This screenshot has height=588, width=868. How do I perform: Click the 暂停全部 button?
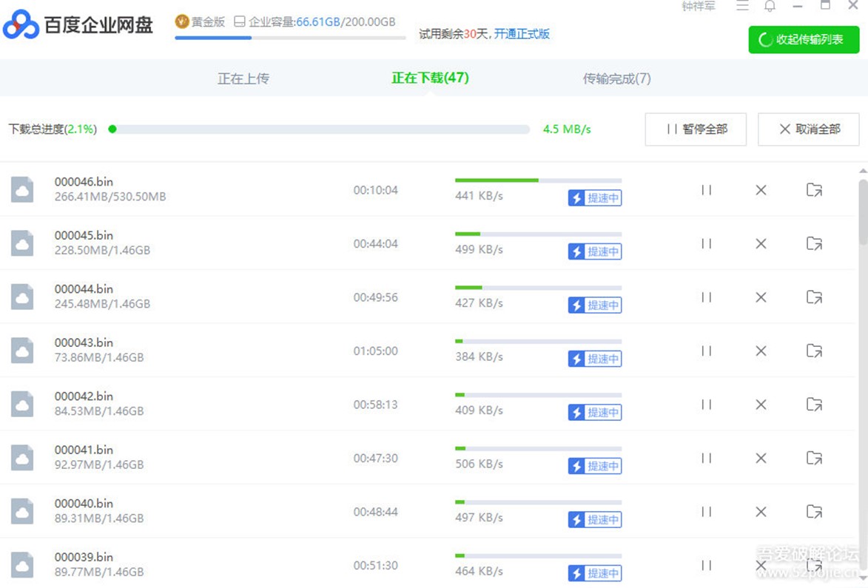[696, 129]
